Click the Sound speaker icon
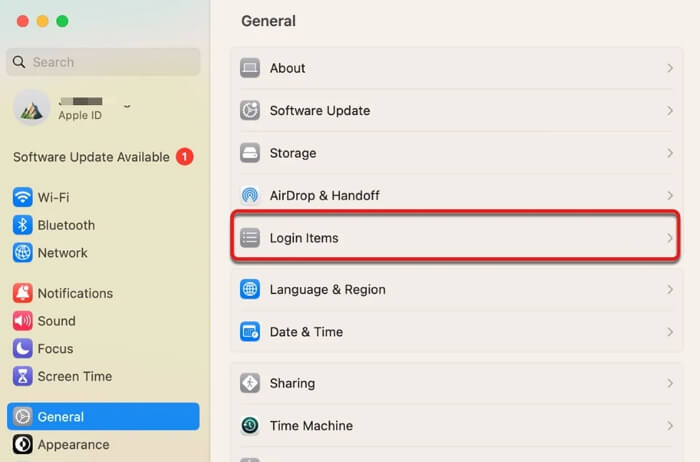This screenshot has height=462, width=700. (x=22, y=321)
